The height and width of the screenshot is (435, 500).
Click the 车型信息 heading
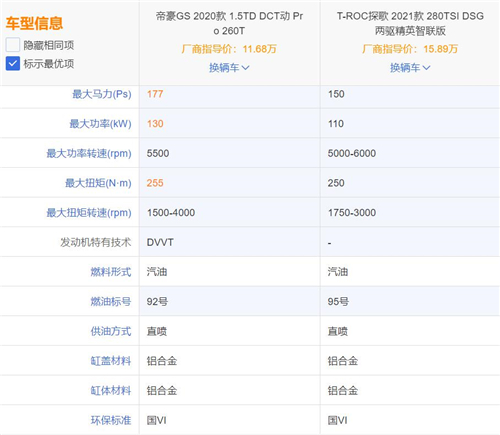(x=34, y=23)
